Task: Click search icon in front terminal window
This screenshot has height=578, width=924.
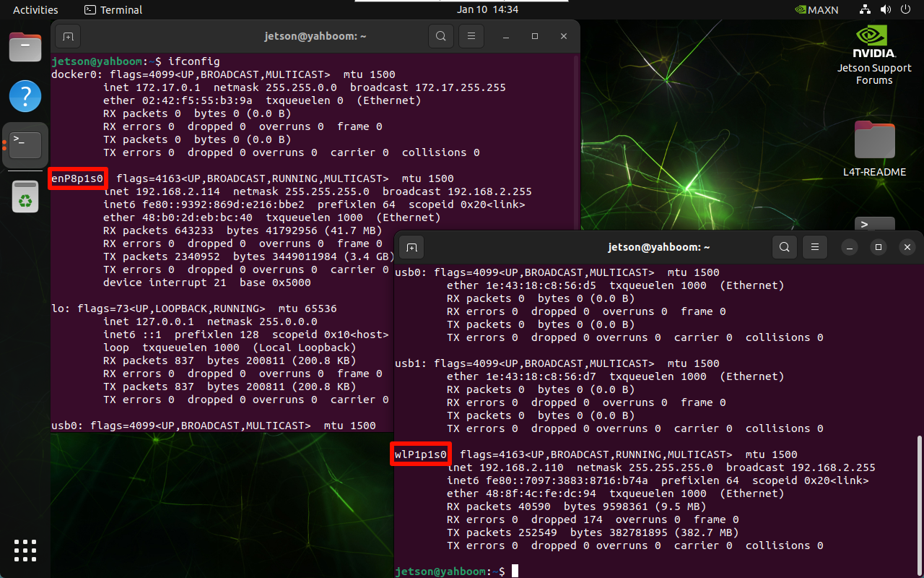Action: click(784, 247)
